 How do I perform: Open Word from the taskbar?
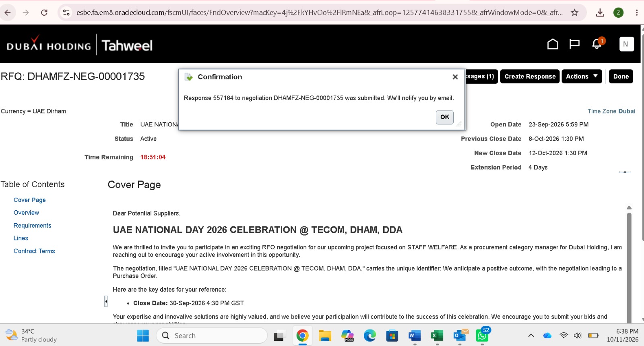[415, 336]
